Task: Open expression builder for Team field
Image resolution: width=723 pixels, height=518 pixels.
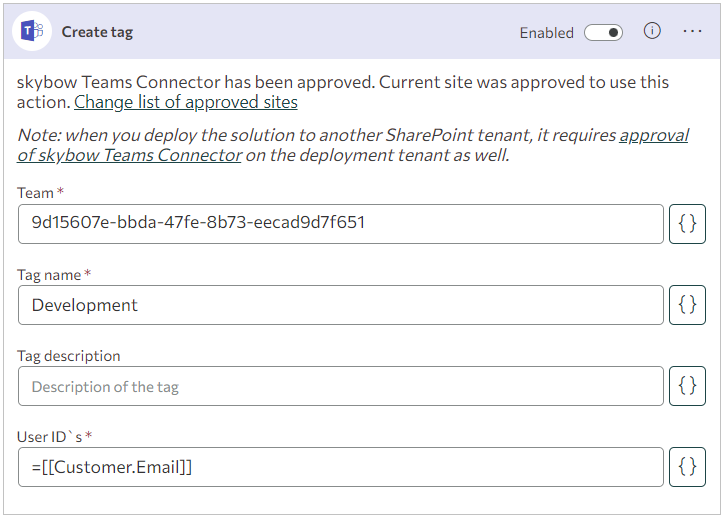Action: [687, 224]
